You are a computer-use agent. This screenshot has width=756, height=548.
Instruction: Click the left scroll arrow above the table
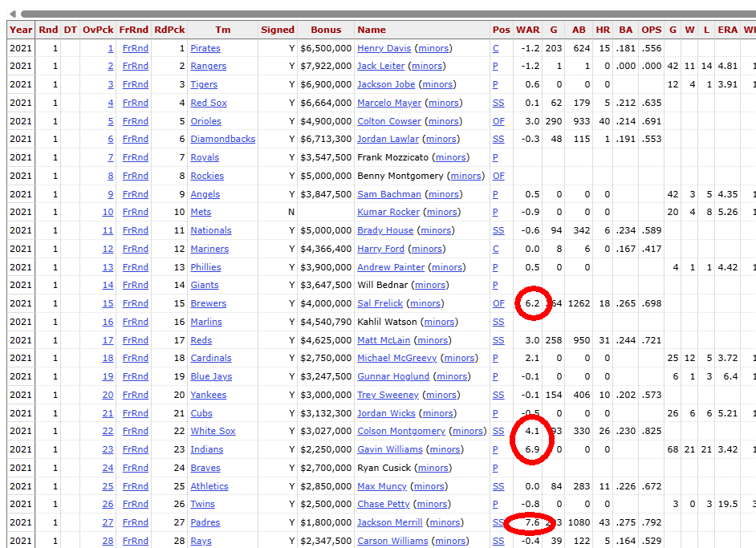[13, 14]
